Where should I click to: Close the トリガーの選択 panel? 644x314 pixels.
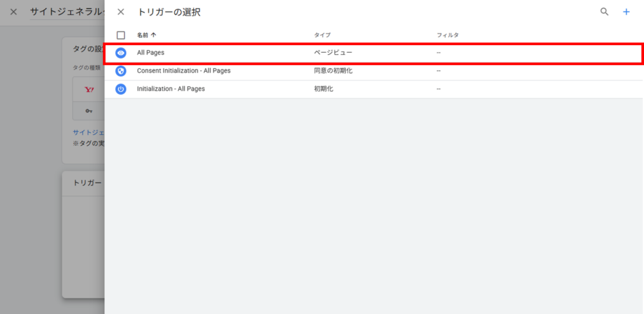[120, 12]
